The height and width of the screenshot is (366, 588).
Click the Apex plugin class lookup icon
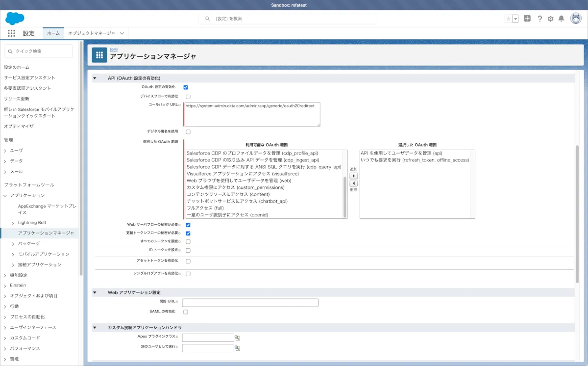[238, 338]
